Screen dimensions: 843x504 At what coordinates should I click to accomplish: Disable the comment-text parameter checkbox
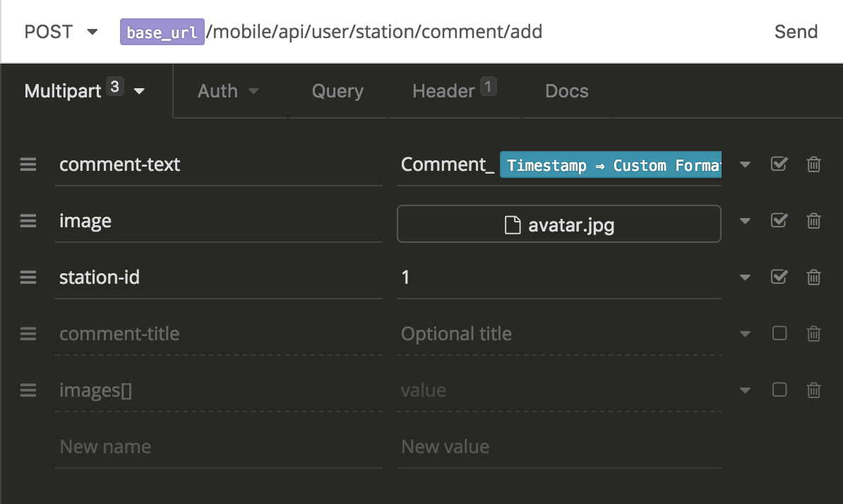[x=779, y=164]
